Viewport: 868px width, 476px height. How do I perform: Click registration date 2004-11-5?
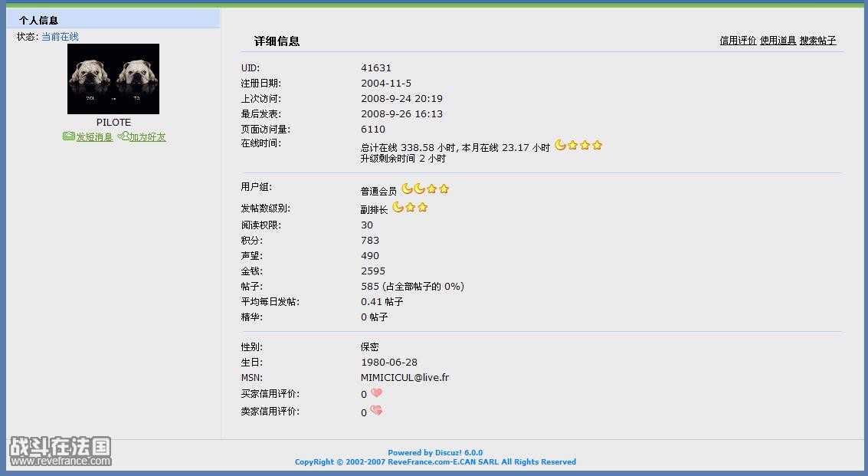click(x=386, y=83)
